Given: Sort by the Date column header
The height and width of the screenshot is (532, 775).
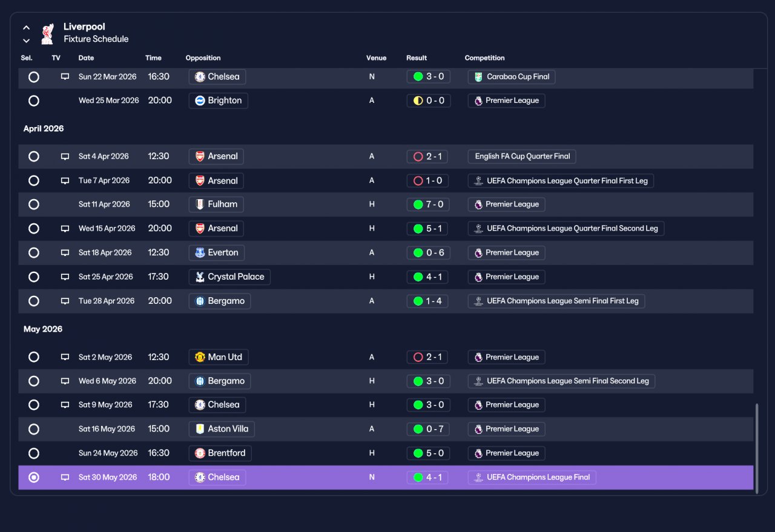Looking at the screenshot, I should pos(86,58).
